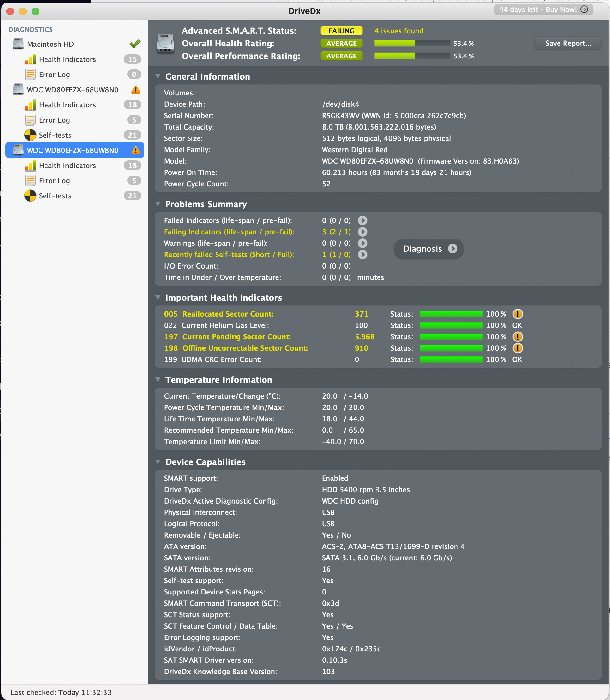Open Health Indicators under Macintosh HD
Screen dimensions: 610x700
pos(67,59)
